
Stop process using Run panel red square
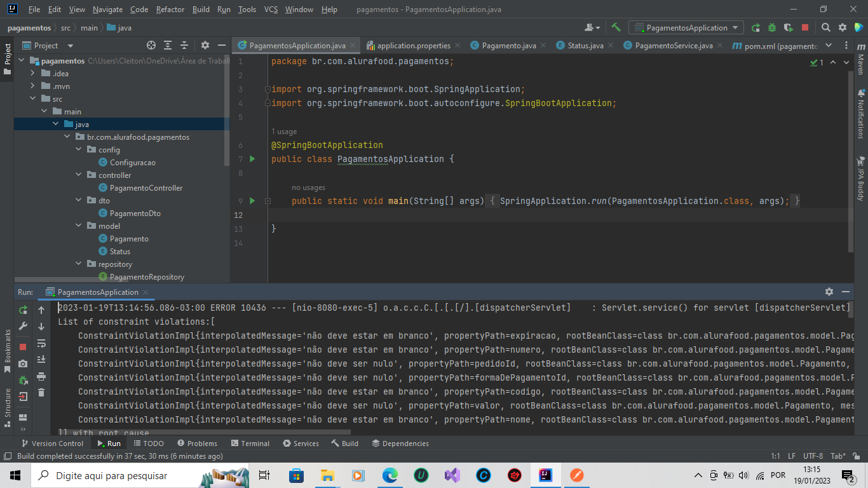(23, 347)
